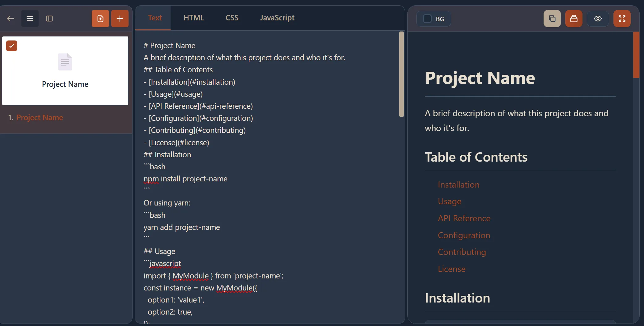644x326 pixels.
Task: Click the editor vertical scrollbar thumb
Action: click(401, 74)
